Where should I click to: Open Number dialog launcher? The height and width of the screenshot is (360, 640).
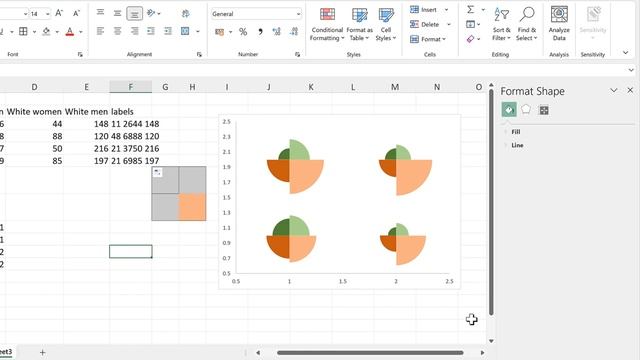pos(298,54)
